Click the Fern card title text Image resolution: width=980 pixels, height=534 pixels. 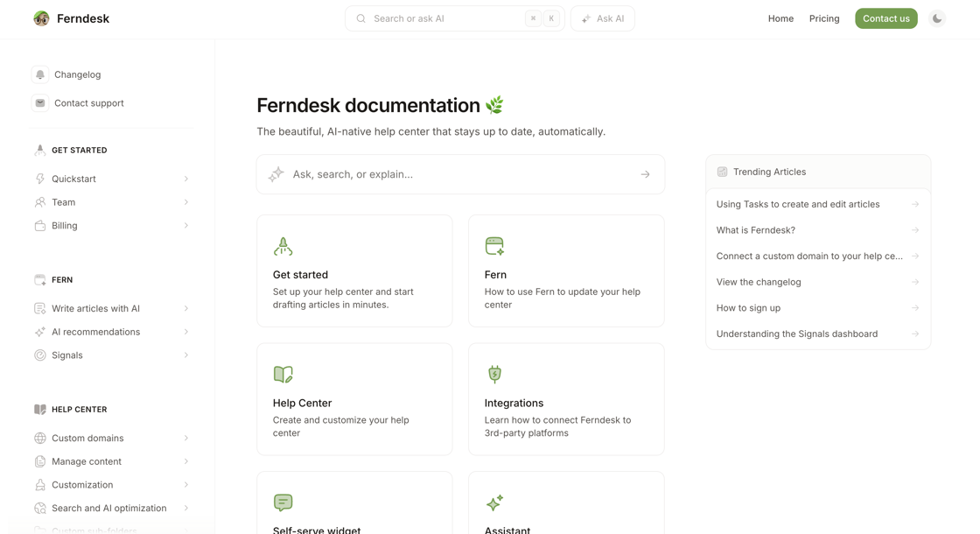coord(495,275)
